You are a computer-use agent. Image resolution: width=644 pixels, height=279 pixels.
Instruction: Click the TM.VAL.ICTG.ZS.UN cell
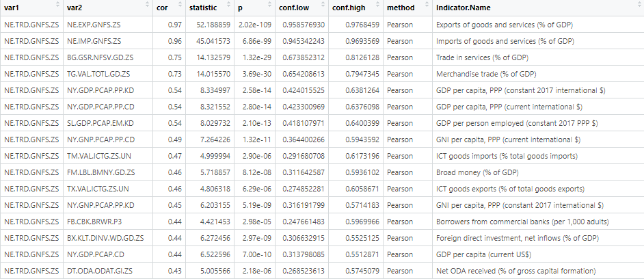[x=98, y=156]
